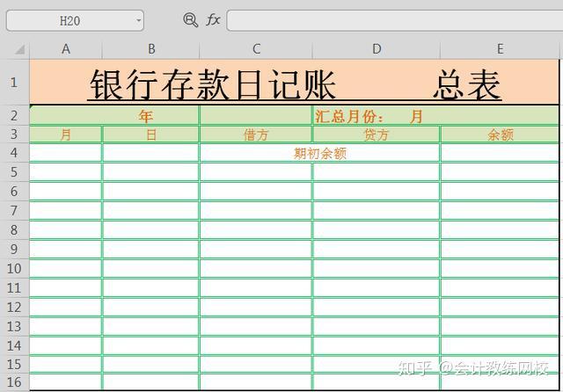Image resolution: width=563 pixels, height=392 pixels.
Task: Select all cells with corner triangle
Action: coord(19,49)
